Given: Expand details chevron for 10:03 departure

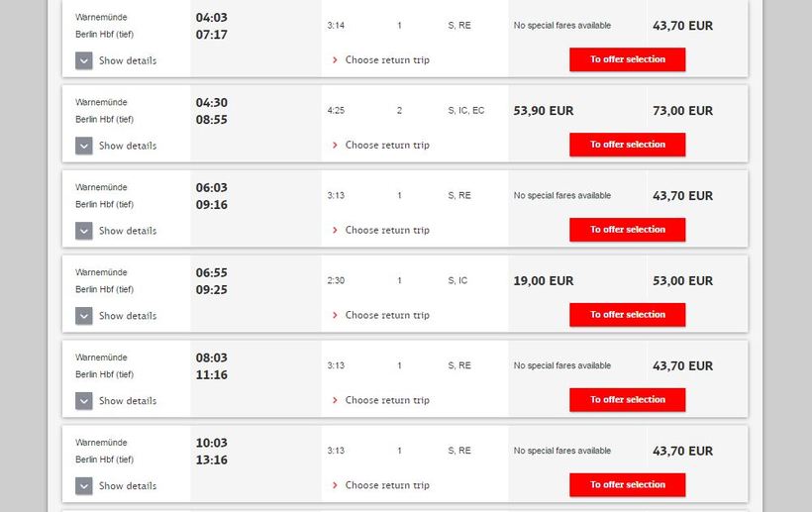Looking at the screenshot, I should 84,486.
